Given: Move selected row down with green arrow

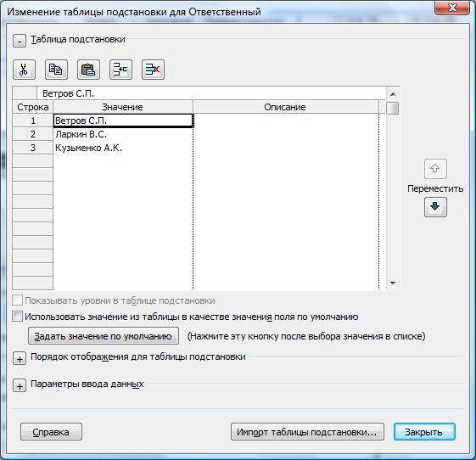Looking at the screenshot, I should tap(435, 207).
